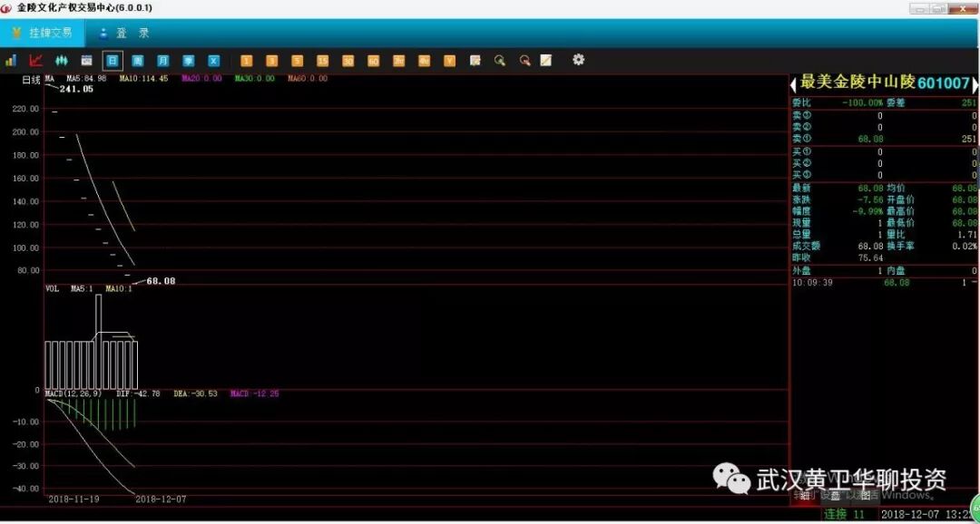Open the drawing line tool icon
Viewport: 980px width, 524px height.
[546, 61]
